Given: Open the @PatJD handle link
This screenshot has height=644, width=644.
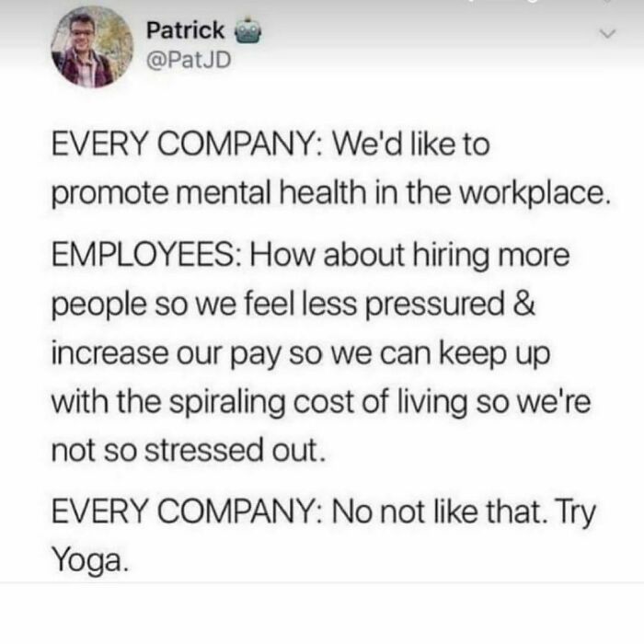Looking at the screenshot, I should pos(189,60).
